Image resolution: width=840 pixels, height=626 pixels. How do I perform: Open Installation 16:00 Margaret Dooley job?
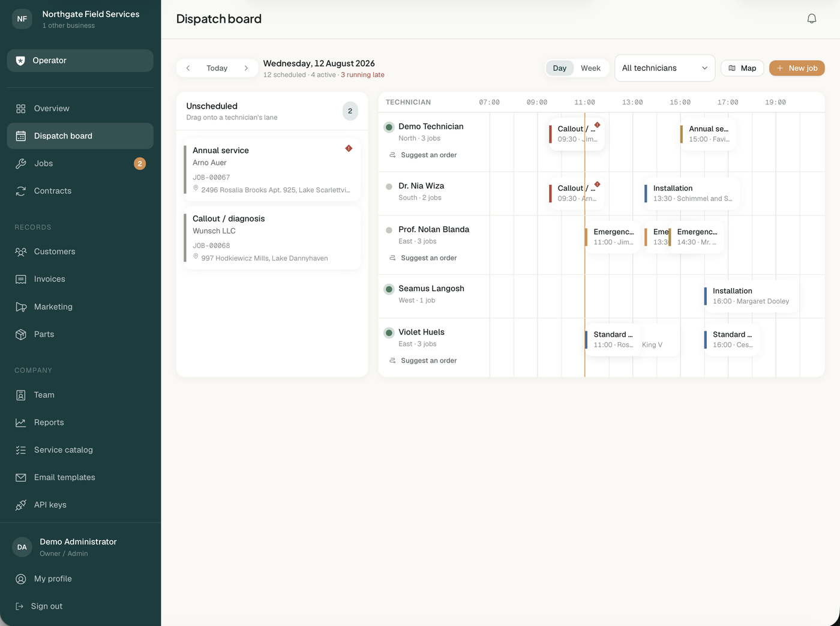point(751,296)
